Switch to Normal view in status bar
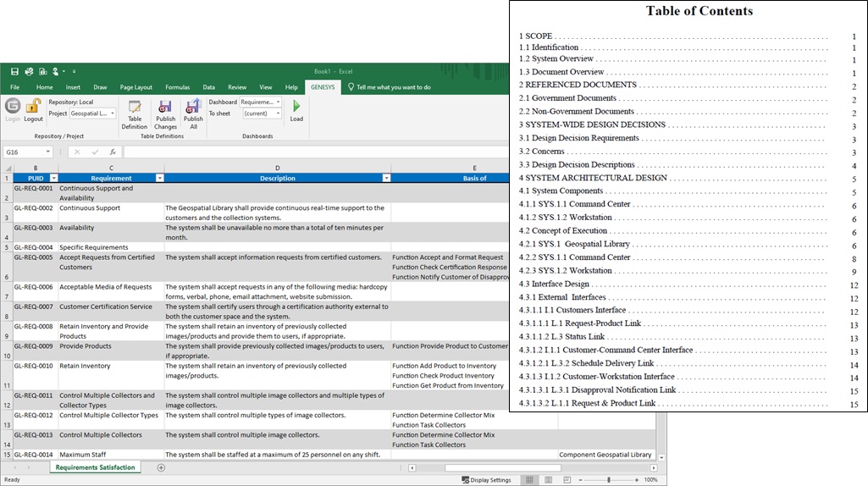 coord(529,480)
